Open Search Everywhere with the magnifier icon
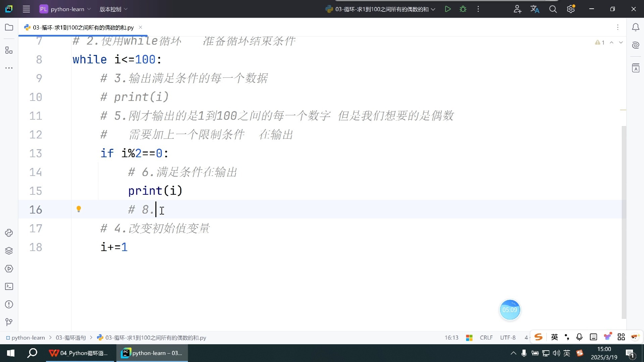 553,9
